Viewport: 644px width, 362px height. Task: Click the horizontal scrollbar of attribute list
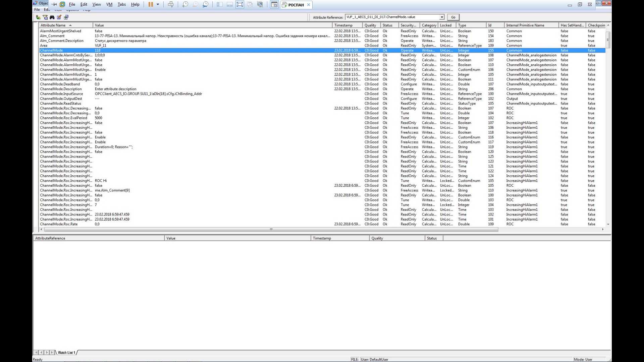(271, 230)
